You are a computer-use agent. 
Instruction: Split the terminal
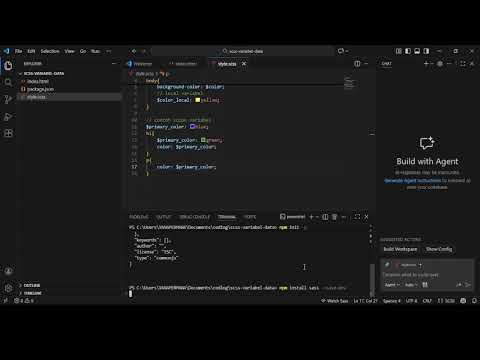[x=325, y=217]
